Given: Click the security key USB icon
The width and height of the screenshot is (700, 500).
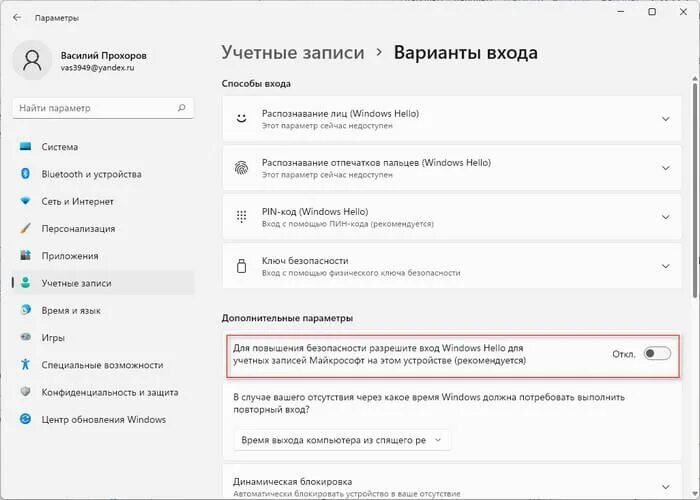Looking at the screenshot, I should click(x=242, y=266).
